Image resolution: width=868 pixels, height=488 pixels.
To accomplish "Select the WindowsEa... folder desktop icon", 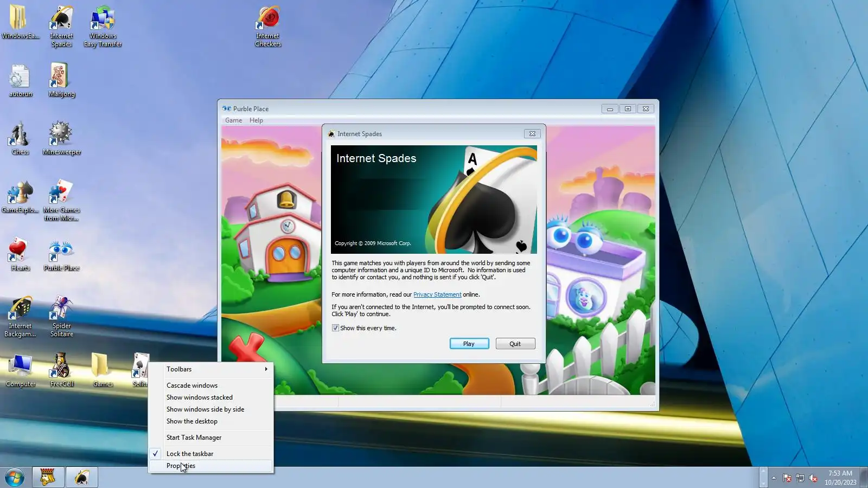I will click(20, 23).
